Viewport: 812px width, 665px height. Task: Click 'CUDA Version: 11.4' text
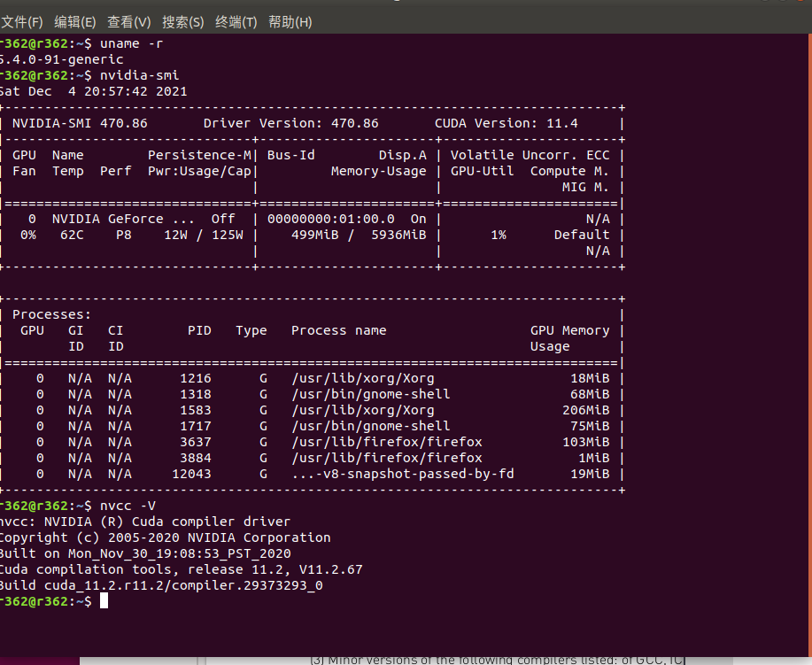coord(506,123)
